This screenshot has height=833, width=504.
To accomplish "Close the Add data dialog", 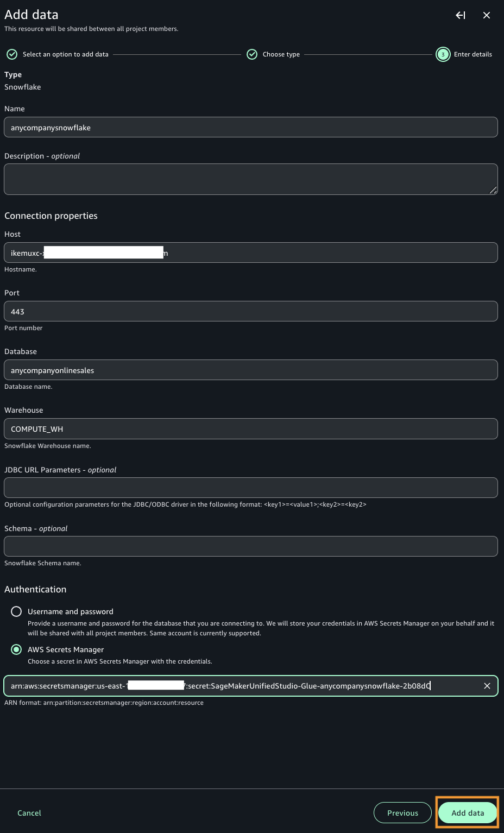I will pyautogui.click(x=487, y=15).
